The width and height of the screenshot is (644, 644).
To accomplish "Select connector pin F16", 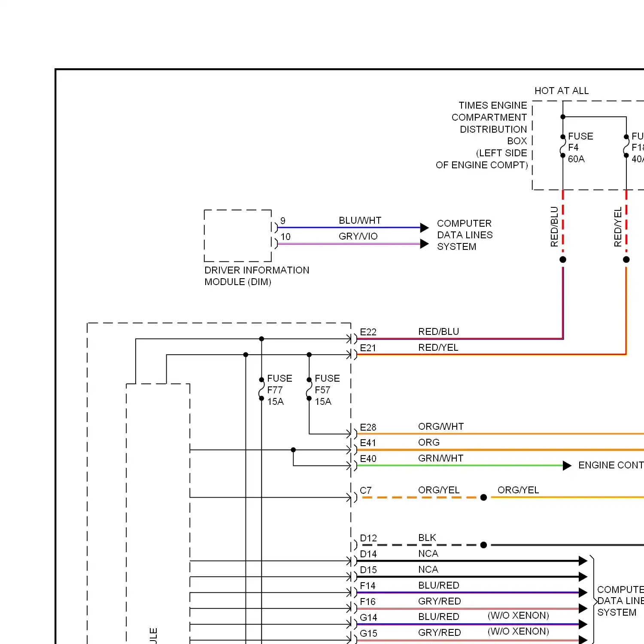I will click(368, 601).
